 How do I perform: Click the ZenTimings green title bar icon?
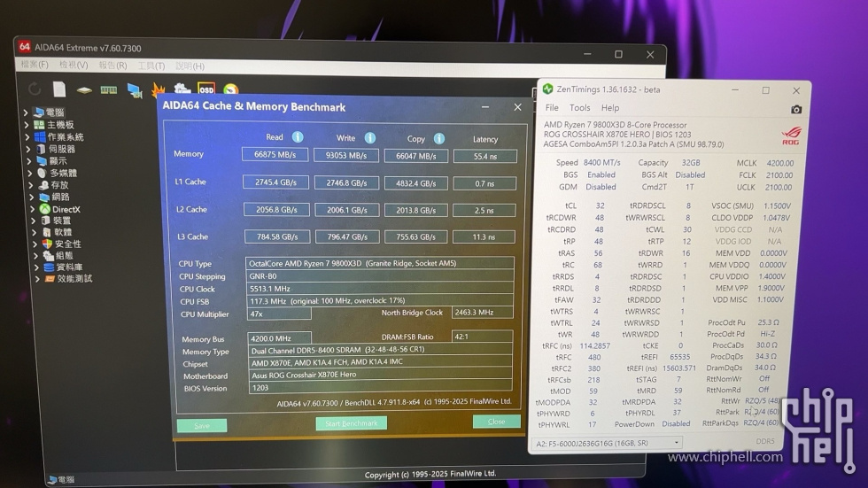(548, 89)
